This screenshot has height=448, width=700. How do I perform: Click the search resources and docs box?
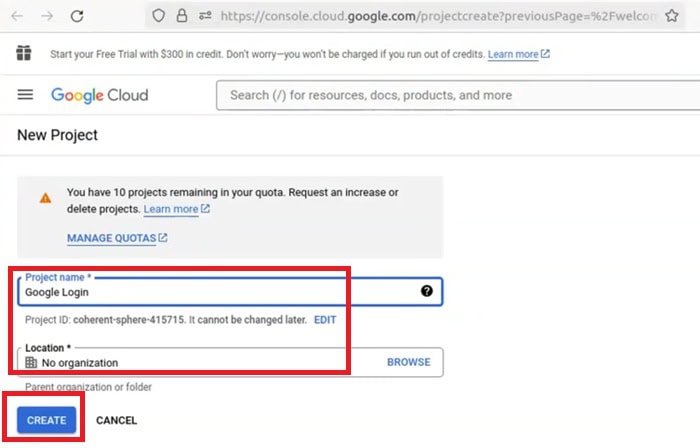(x=458, y=95)
